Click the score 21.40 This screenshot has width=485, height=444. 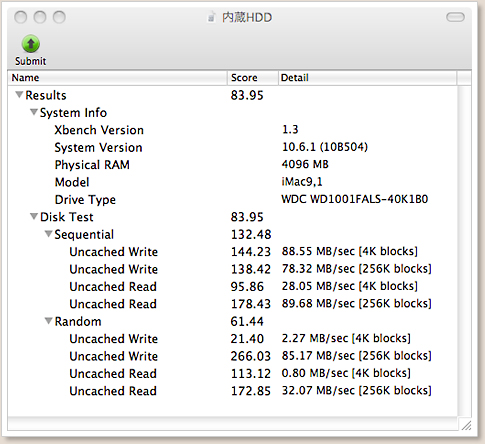[247, 339]
